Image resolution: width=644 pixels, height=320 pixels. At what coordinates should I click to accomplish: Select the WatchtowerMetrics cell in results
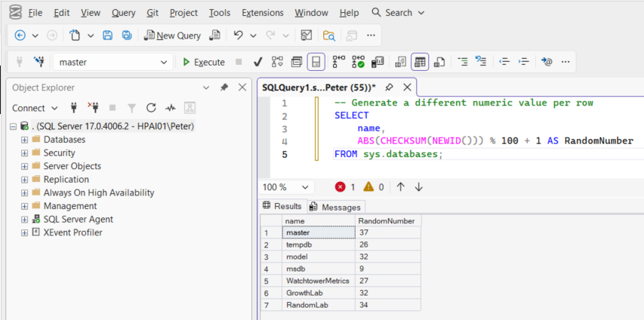(316, 281)
